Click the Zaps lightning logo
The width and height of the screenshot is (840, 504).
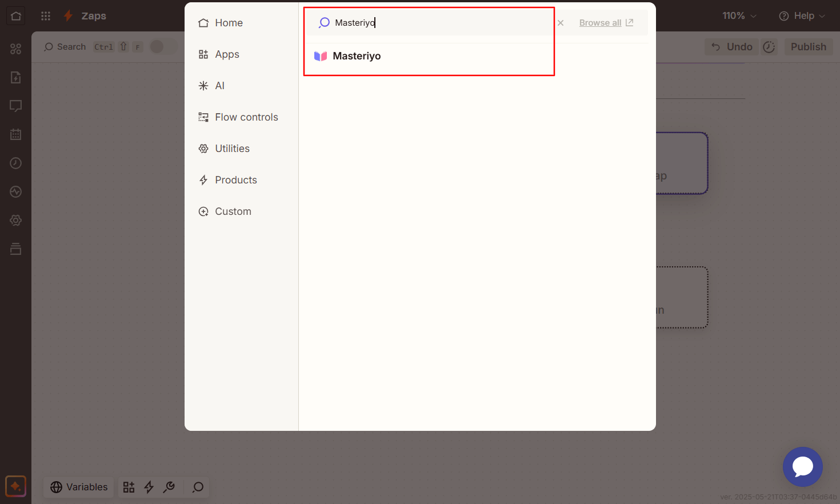click(69, 16)
